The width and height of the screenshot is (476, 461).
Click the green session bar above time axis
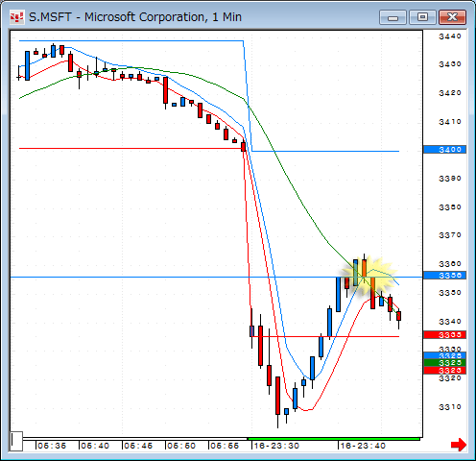pos(334,439)
